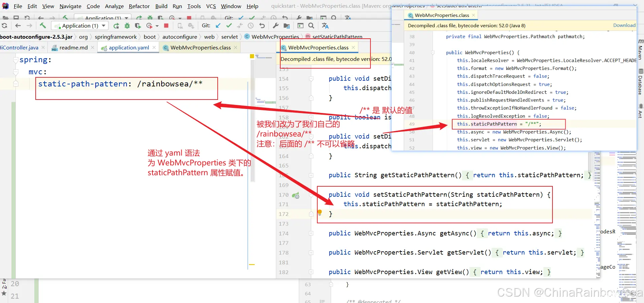This screenshot has width=644, height=303.
Task: Rerun Application with green run icon
Action: (x=116, y=26)
